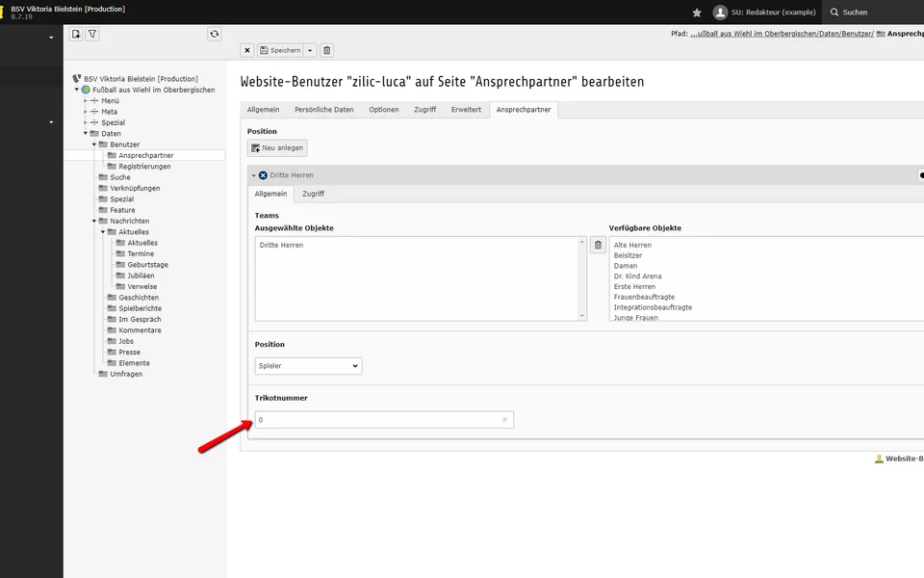Select Registrierungen in the page tree
Image resolution: width=924 pixels, height=578 pixels.
point(144,167)
